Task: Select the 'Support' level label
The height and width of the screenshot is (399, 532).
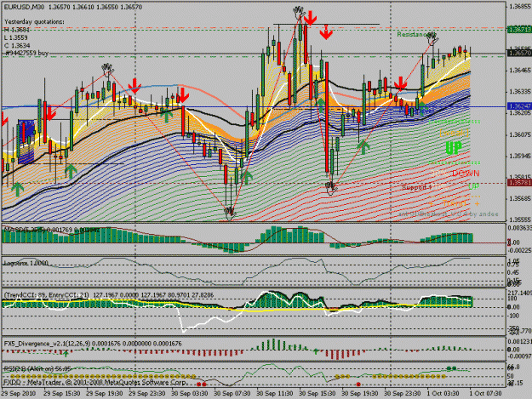Action: pyautogui.click(x=413, y=187)
